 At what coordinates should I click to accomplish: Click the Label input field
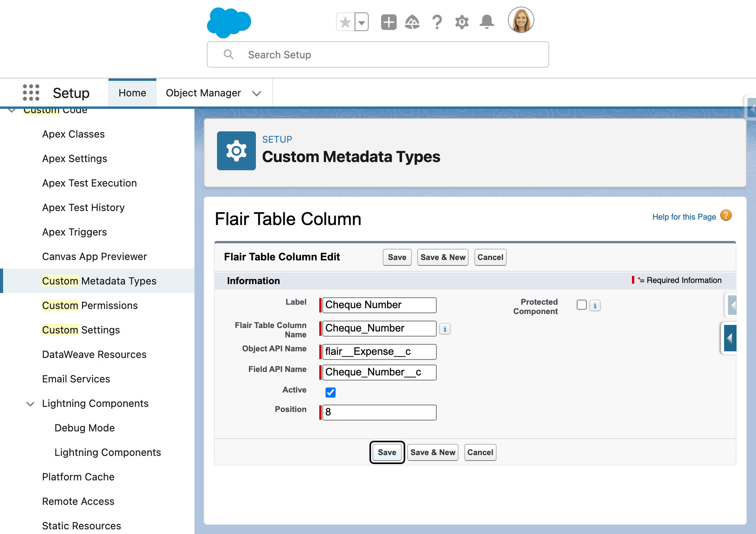(379, 305)
